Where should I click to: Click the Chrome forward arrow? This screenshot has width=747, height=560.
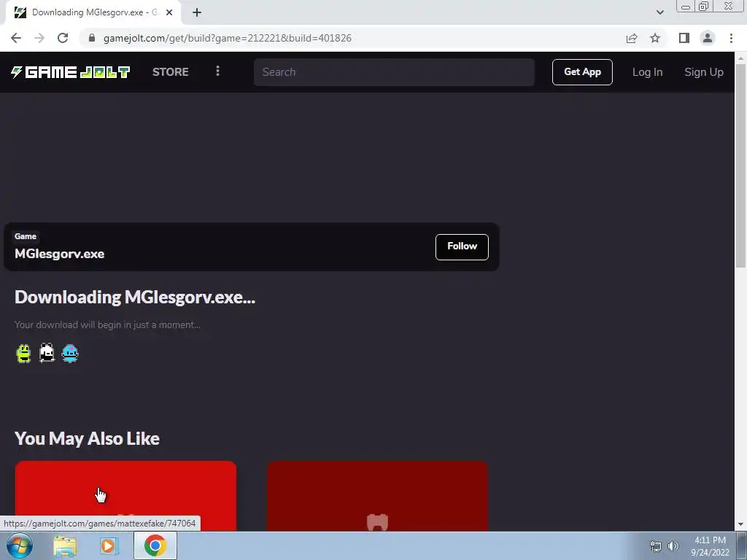[x=39, y=38]
